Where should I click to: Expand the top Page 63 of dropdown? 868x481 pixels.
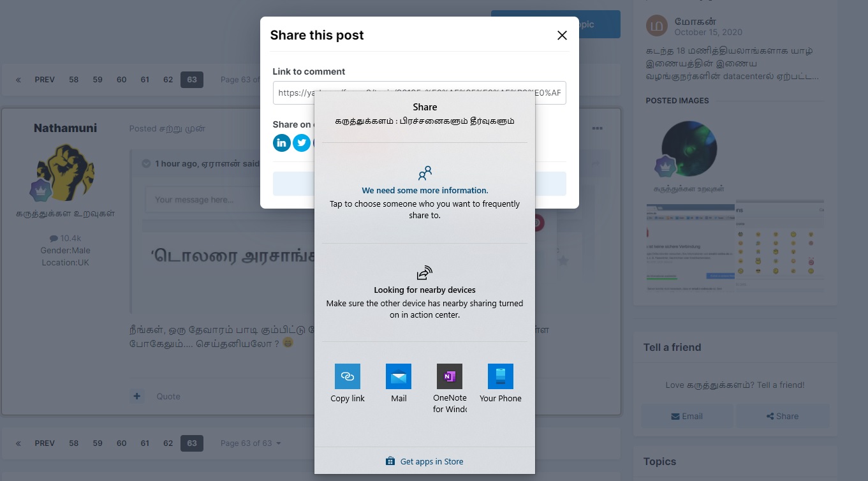click(240, 80)
